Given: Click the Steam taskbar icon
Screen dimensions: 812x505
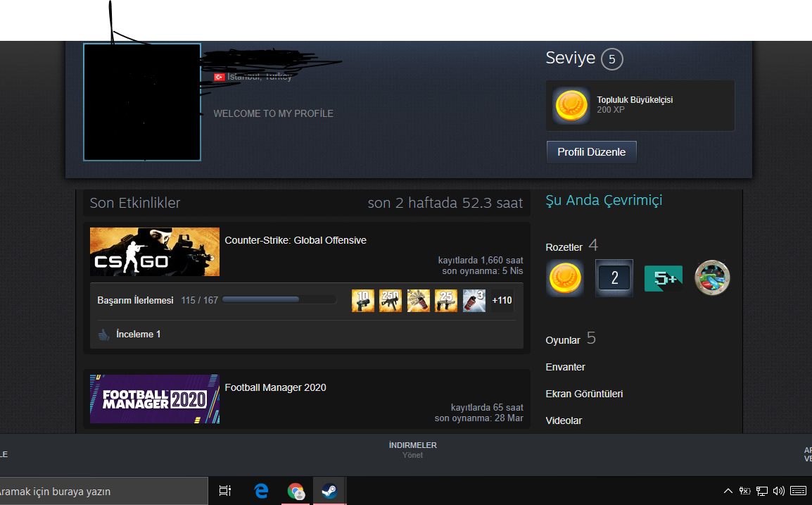Looking at the screenshot, I should coord(329,490).
